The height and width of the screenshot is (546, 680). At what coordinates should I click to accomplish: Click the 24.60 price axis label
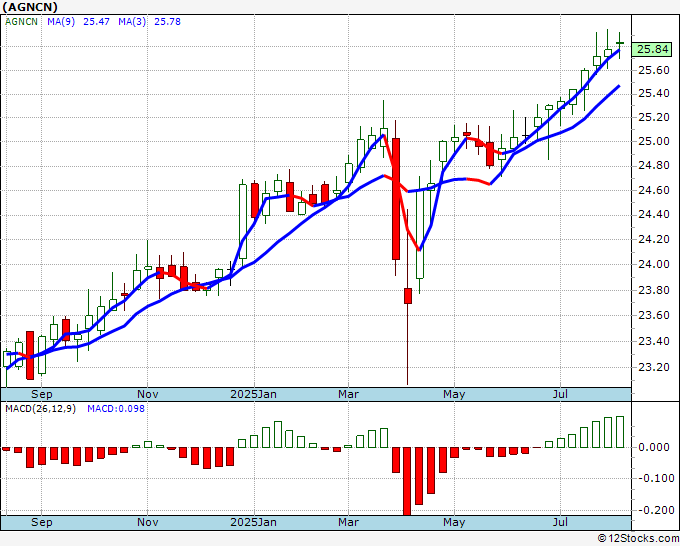pos(654,190)
